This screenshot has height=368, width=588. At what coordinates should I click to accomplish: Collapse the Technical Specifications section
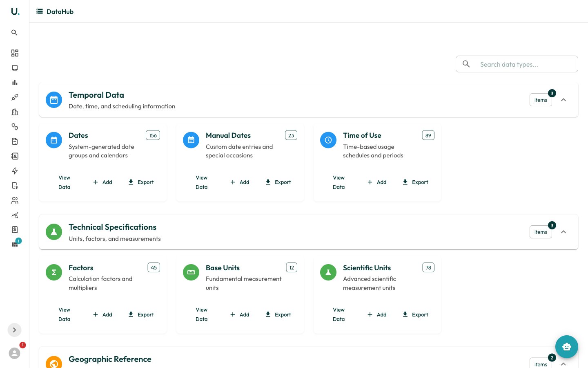click(x=563, y=232)
